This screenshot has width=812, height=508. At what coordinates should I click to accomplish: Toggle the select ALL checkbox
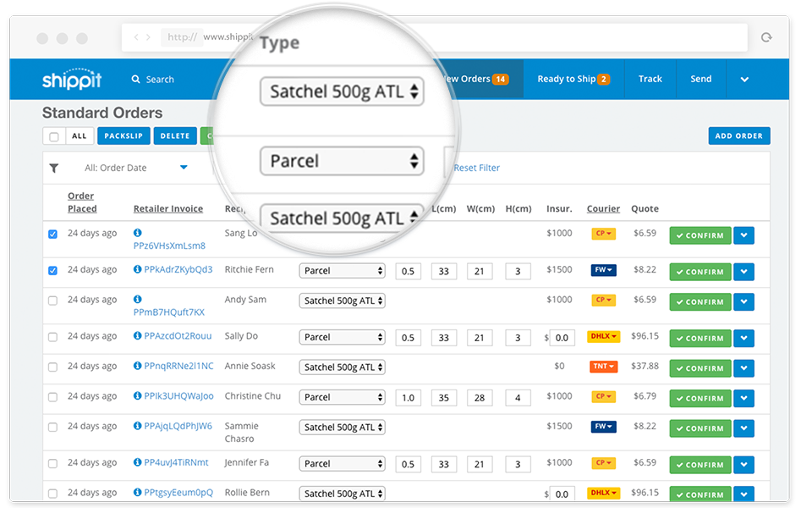pos(54,136)
